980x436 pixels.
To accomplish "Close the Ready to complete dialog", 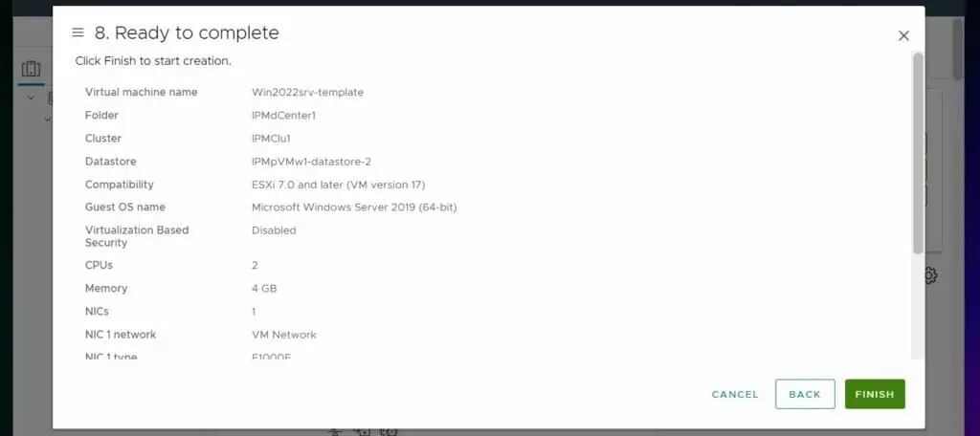I will 903,36.
